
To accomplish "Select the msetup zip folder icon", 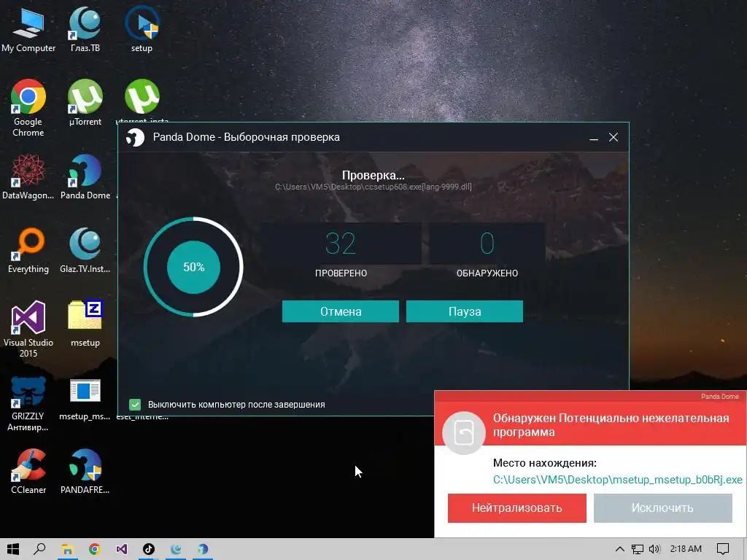I will (x=85, y=324).
